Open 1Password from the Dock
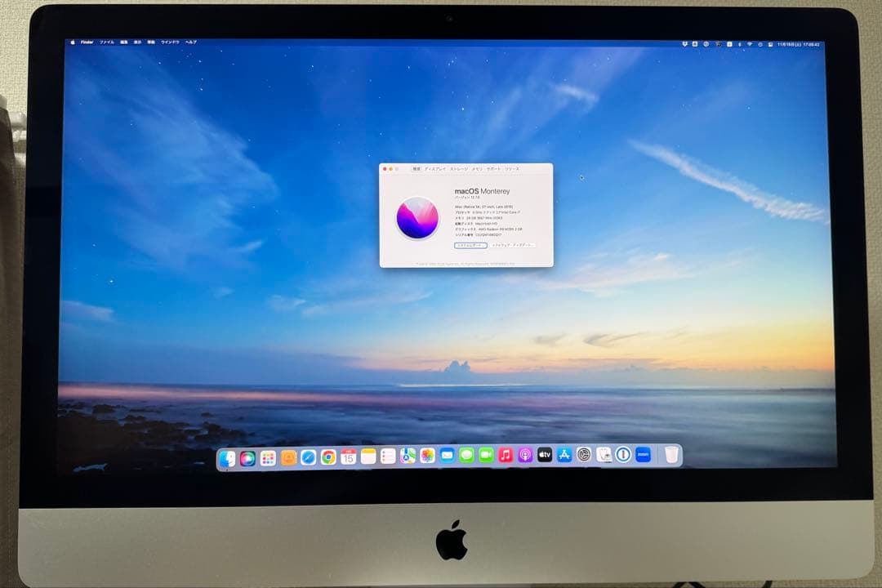The height and width of the screenshot is (588, 882). 623,457
